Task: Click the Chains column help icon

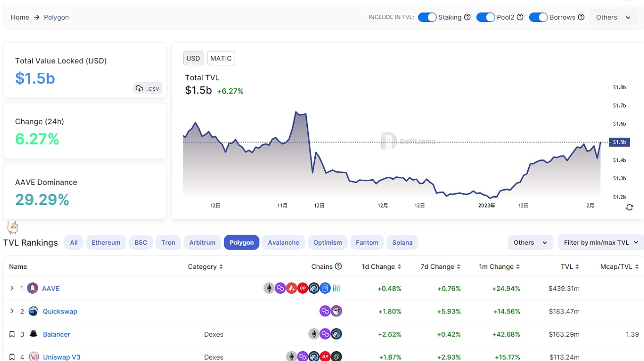Action: pyautogui.click(x=338, y=266)
